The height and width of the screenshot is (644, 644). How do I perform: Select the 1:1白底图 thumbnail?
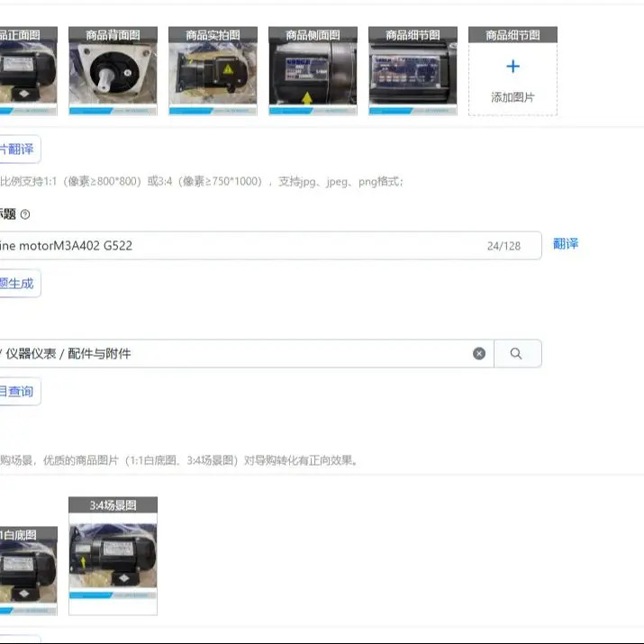coord(28,571)
